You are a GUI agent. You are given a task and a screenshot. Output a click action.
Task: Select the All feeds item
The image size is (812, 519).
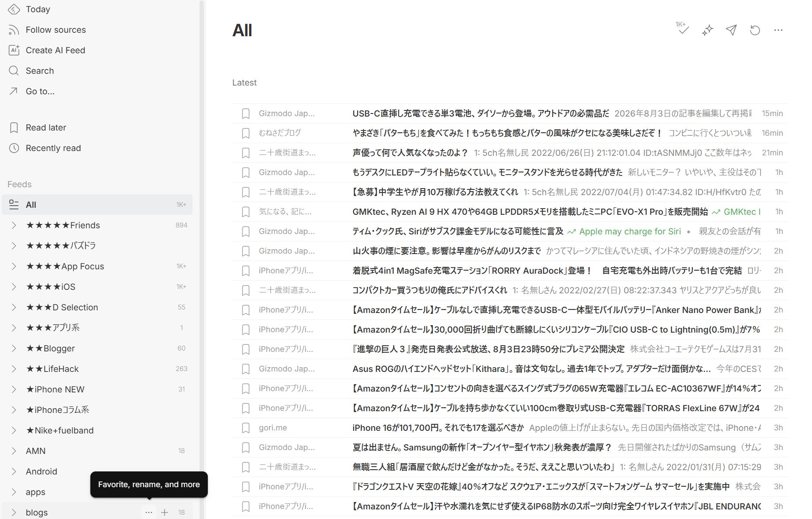pyautogui.click(x=97, y=204)
